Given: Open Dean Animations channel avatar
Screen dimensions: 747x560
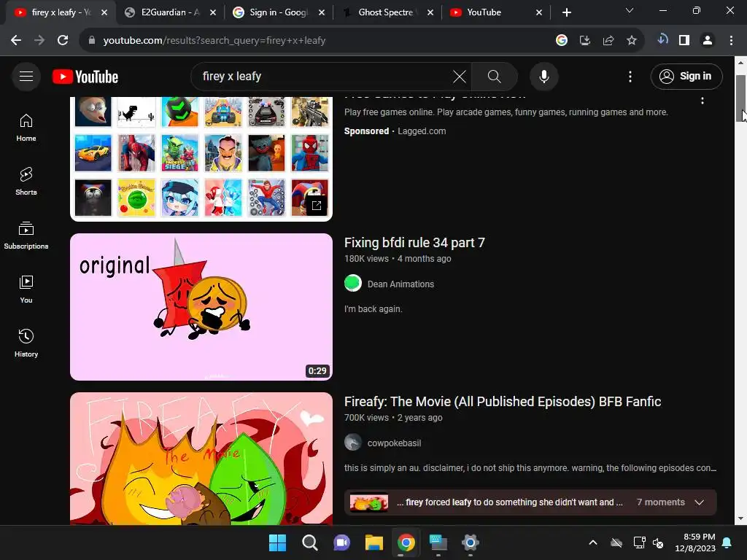Looking at the screenshot, I should pyautogui.click(x=353, y=284).
